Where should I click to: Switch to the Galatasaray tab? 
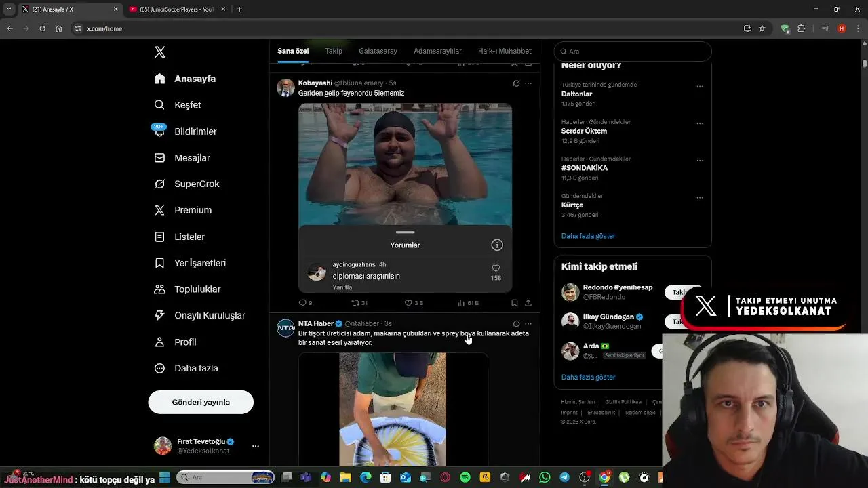tap(378, 51)
